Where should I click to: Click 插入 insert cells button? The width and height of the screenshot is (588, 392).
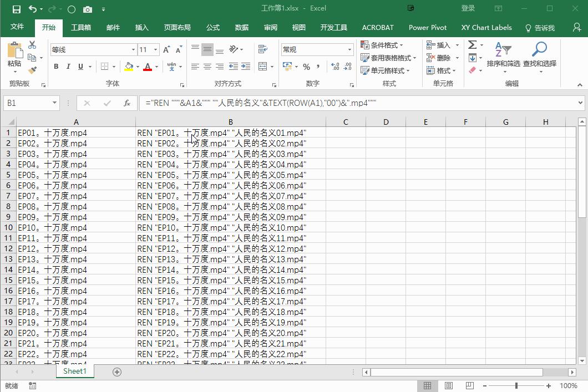[439, 45]
